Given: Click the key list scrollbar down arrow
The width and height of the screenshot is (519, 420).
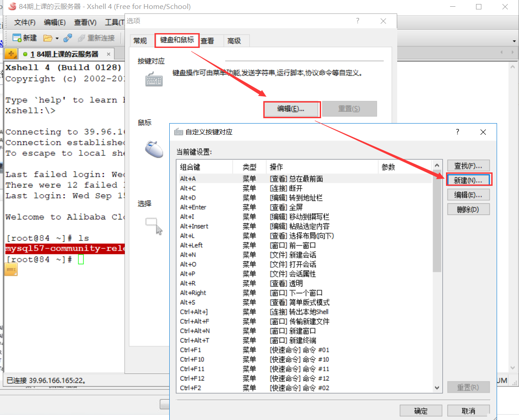Looking at the screenshot, I should pos(437,388).
